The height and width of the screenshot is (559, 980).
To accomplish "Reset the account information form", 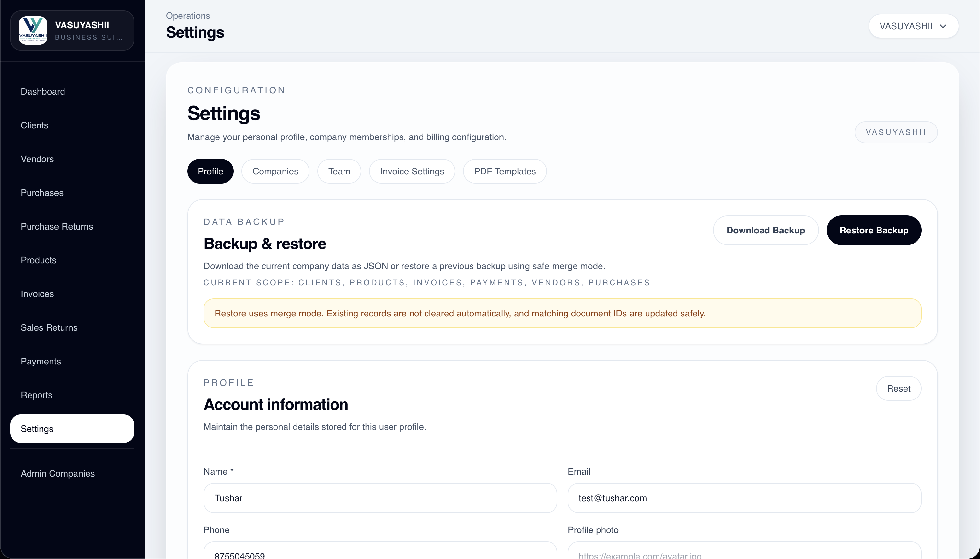I will [898, 388].
